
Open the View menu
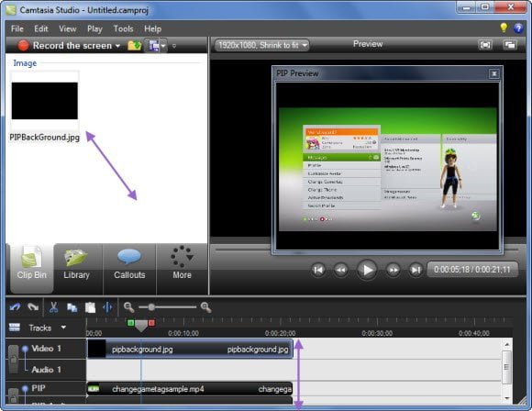(x=67, y=28)
